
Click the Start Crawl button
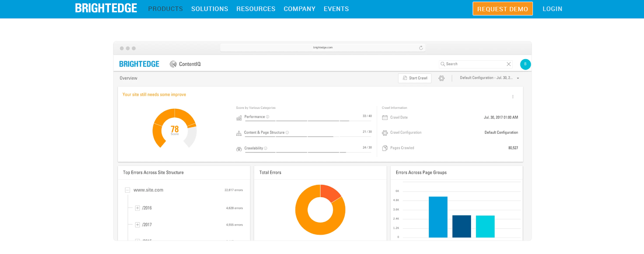[415, 78]
